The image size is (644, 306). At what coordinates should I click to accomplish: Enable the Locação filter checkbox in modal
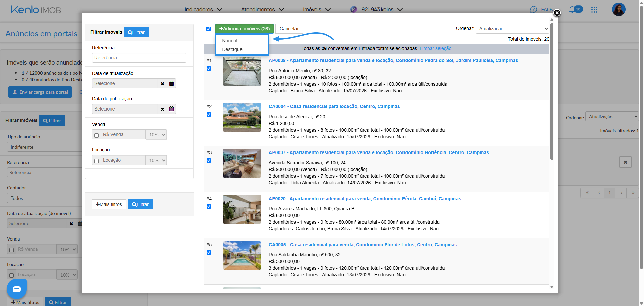click(x=96, y=161)
